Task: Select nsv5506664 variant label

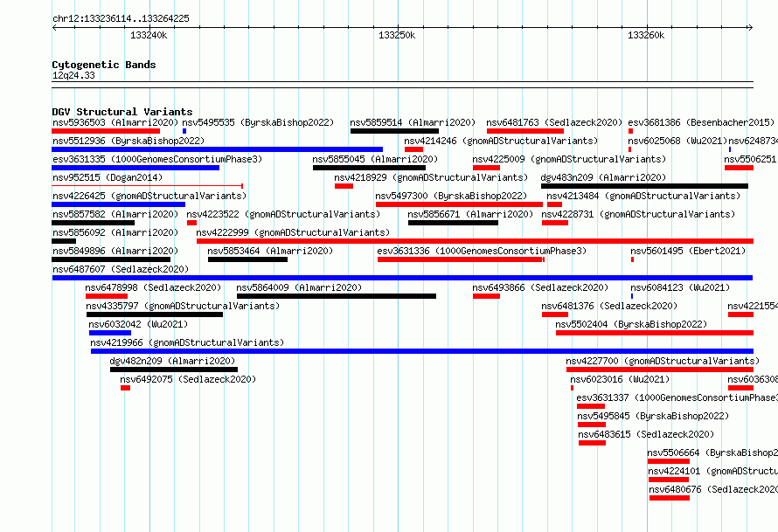Action: [712, 453]
